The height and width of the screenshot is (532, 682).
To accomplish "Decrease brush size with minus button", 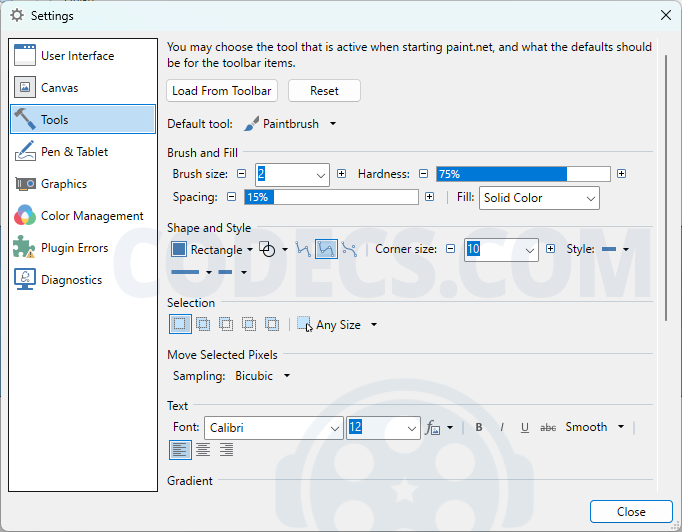I will pos(241,174).
